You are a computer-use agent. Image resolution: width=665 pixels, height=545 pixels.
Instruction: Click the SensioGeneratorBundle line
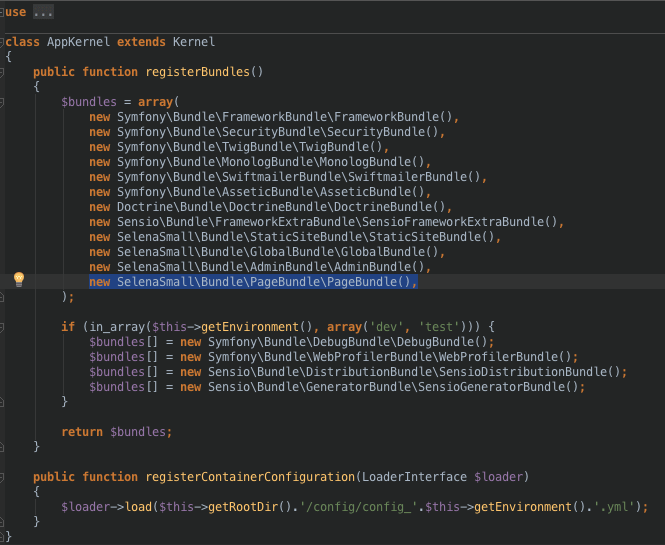pos(337,387)
